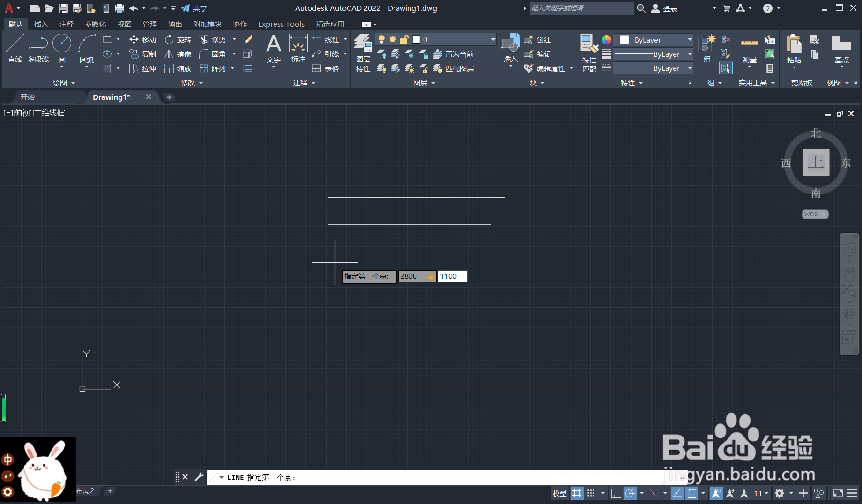This screenshot has height=504, width=862.
Task: Toggle the grid display in status bar
Action: pyautogui.click(x=577, y=493)
